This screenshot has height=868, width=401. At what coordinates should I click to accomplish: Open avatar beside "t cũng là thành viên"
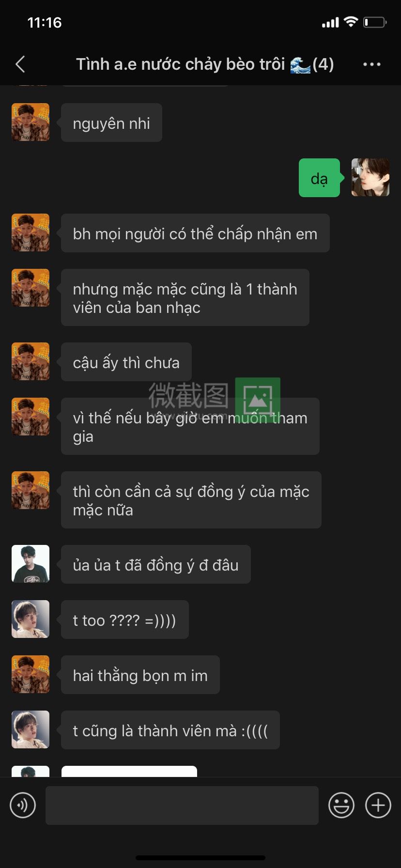pyautogui.click(x=31, y=729)
